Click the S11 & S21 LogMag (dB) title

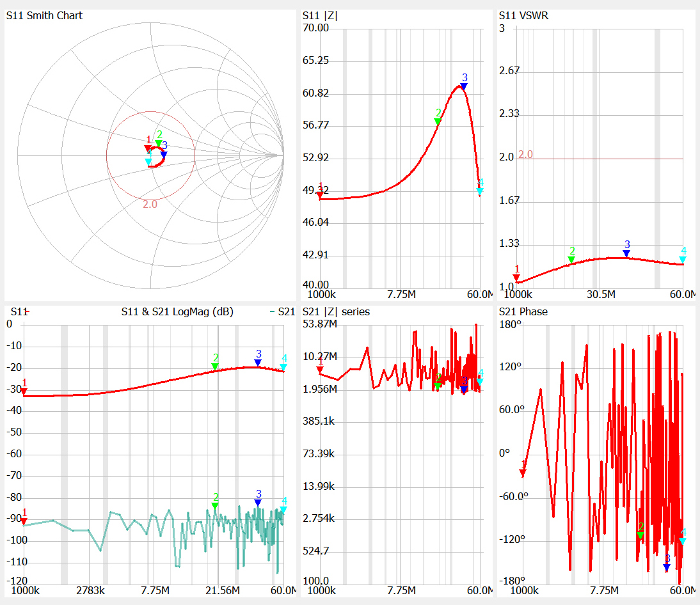177,312
